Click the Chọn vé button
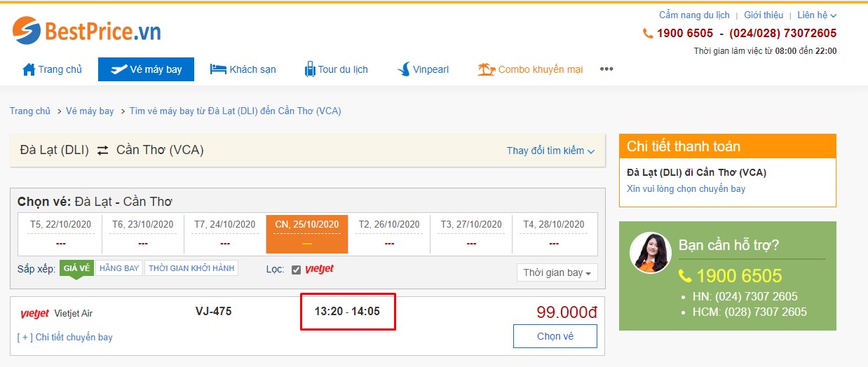This screenshot has height=367, width=868. point(555,336)
